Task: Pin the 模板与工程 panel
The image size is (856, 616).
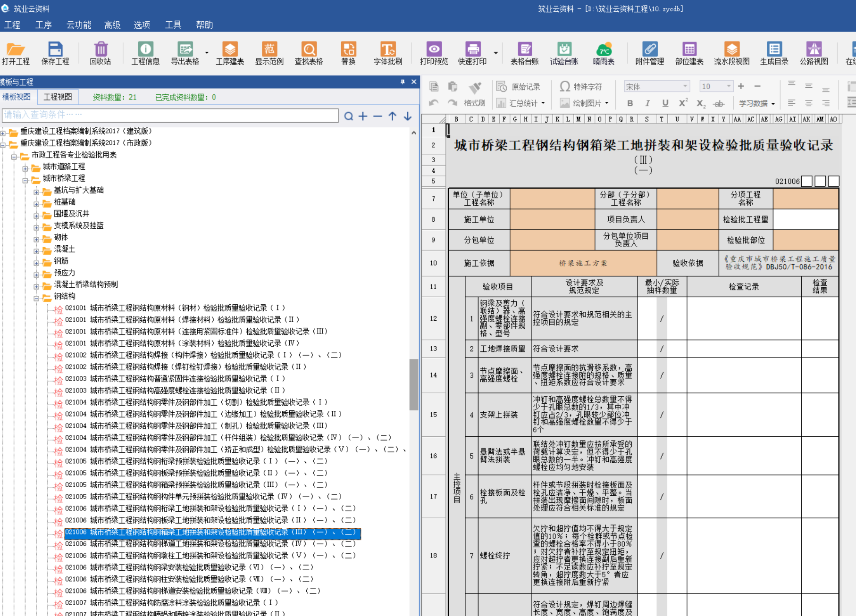Action: (x=403, y=82)
